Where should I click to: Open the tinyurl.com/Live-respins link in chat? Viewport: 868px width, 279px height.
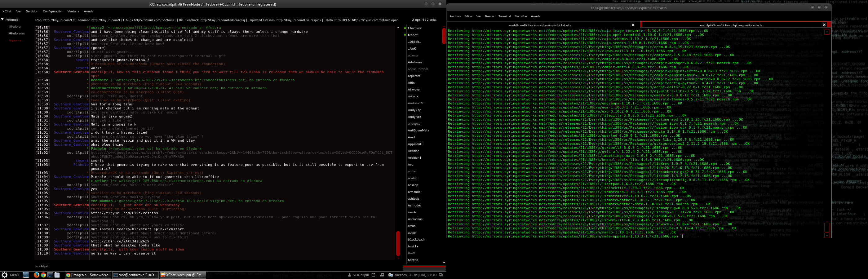(124, 213)
